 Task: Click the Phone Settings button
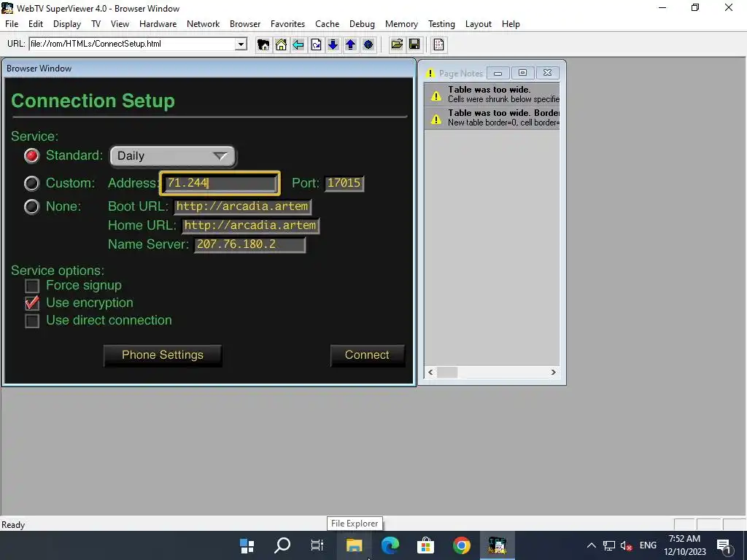(x=163, y=355)
